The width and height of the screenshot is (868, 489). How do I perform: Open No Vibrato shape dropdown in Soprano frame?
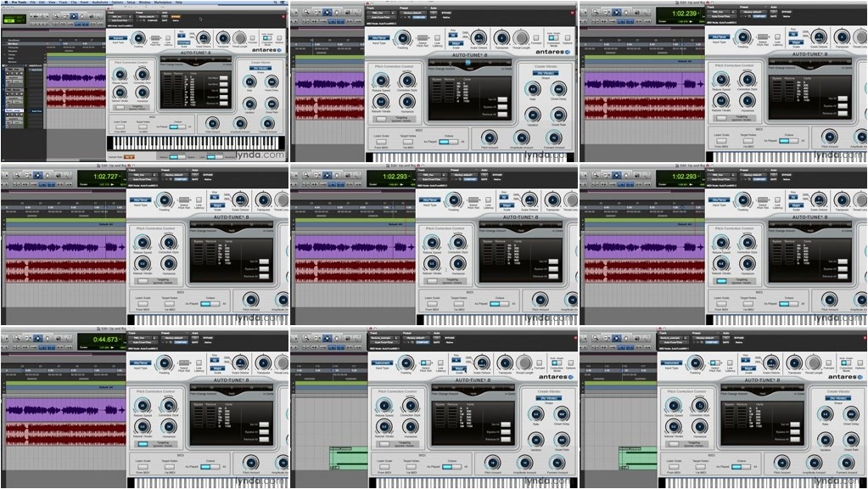(x=260, y=68)
